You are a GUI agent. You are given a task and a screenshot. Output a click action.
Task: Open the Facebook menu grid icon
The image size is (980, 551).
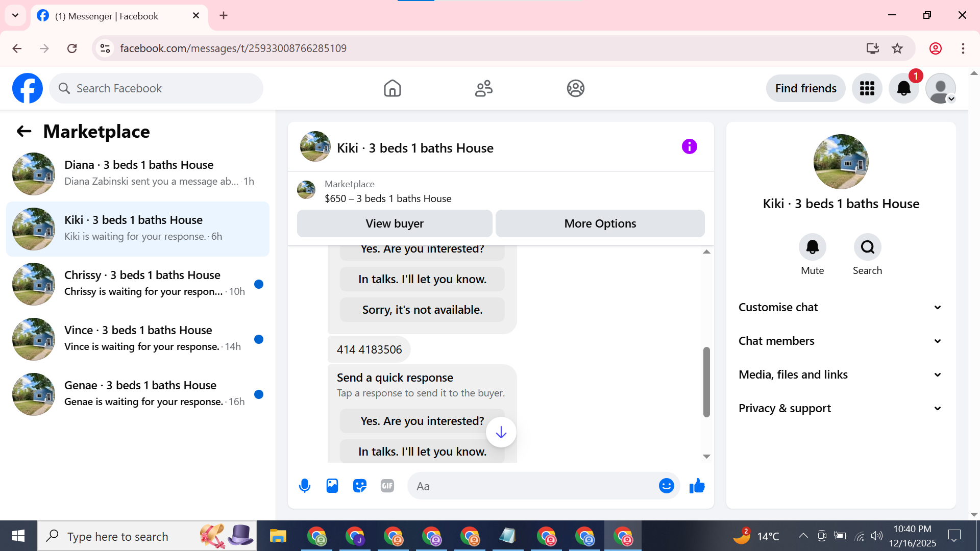[867, 88]
